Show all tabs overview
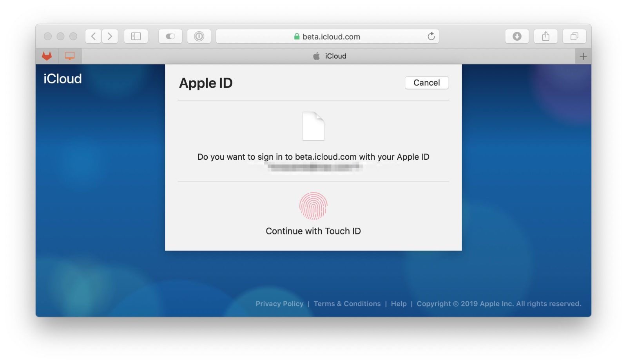 [x=574, y=36]
